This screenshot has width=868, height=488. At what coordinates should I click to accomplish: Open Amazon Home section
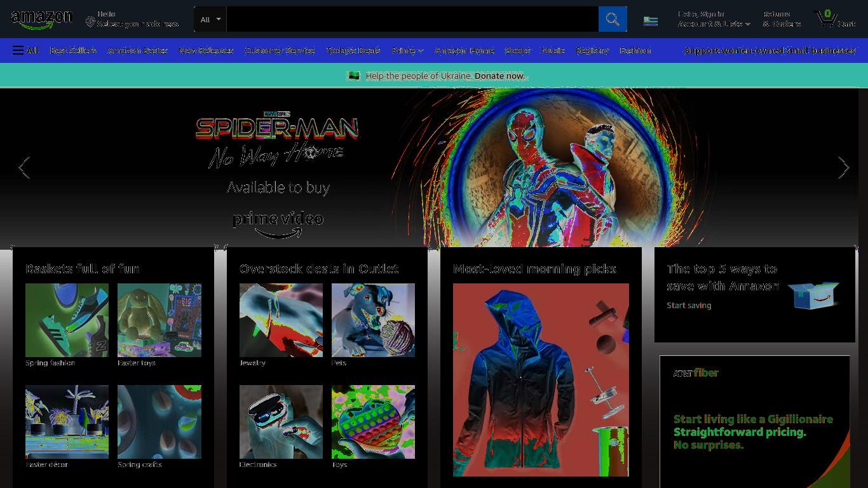pyautogui.click(x=465, y=50)
